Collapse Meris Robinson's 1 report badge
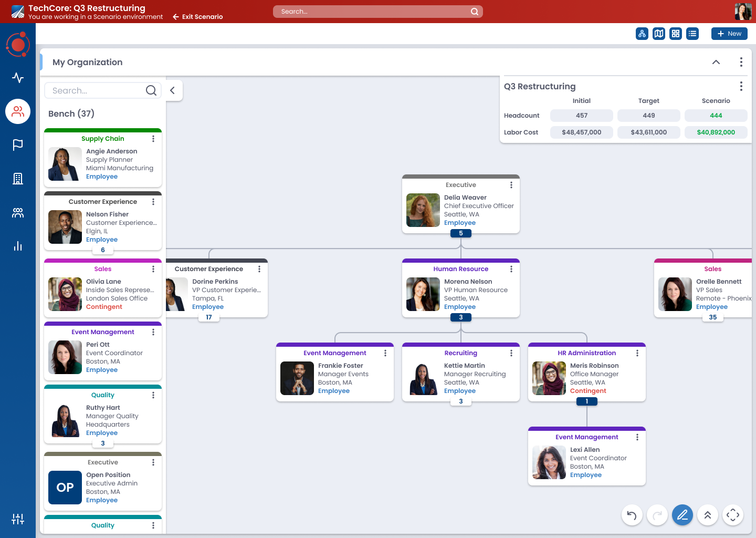756x538 pixels. (x=587, y=401)
